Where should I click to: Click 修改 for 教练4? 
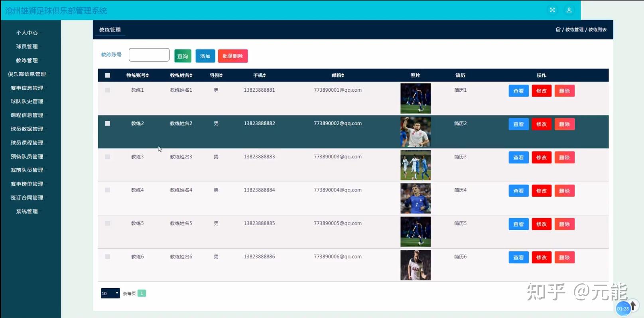pyautogui.click(x=542, y=191)
